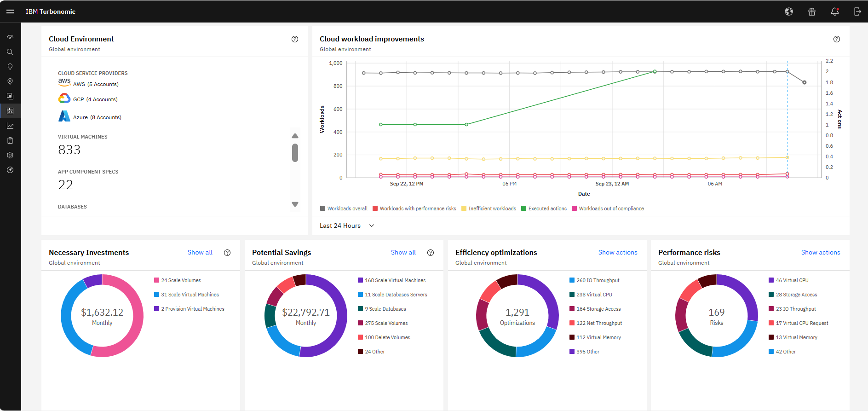
Task: Open the lightbulb icon in sidebar
Action: [10, 67]
